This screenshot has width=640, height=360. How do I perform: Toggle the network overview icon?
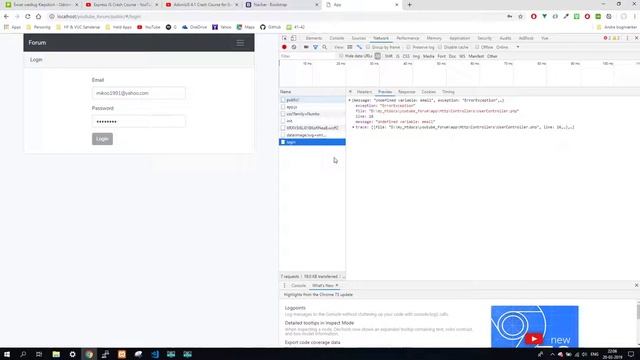tap(359, 47)
